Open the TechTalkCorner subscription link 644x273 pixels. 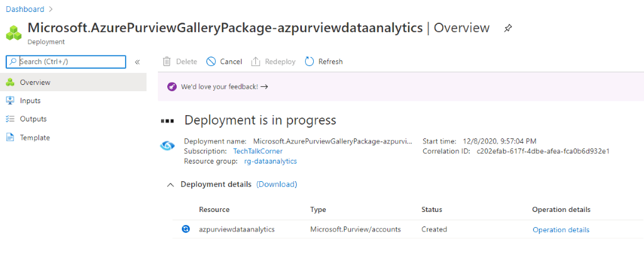coord(258,151)
